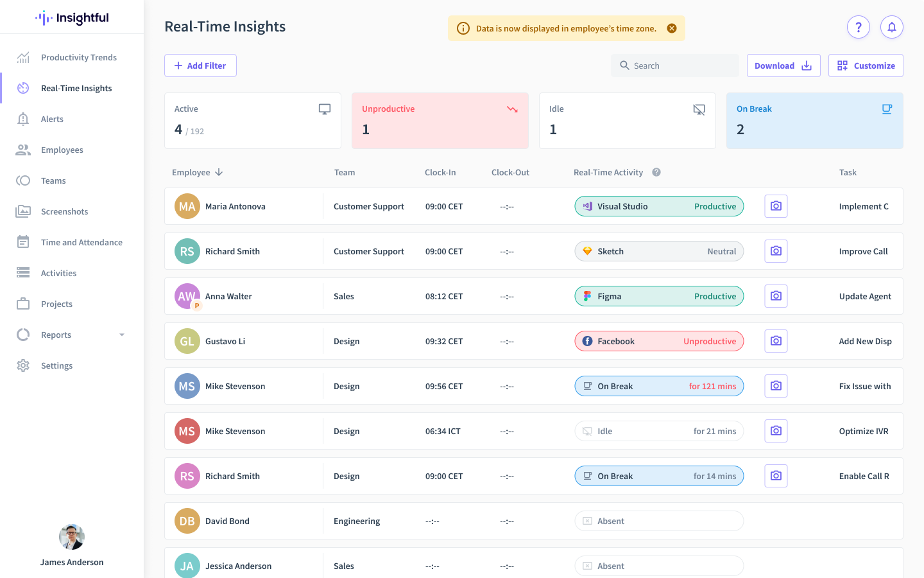Select the Idle summary card
The width and height of the screenshot is (924, 578).
pos(628,121)
